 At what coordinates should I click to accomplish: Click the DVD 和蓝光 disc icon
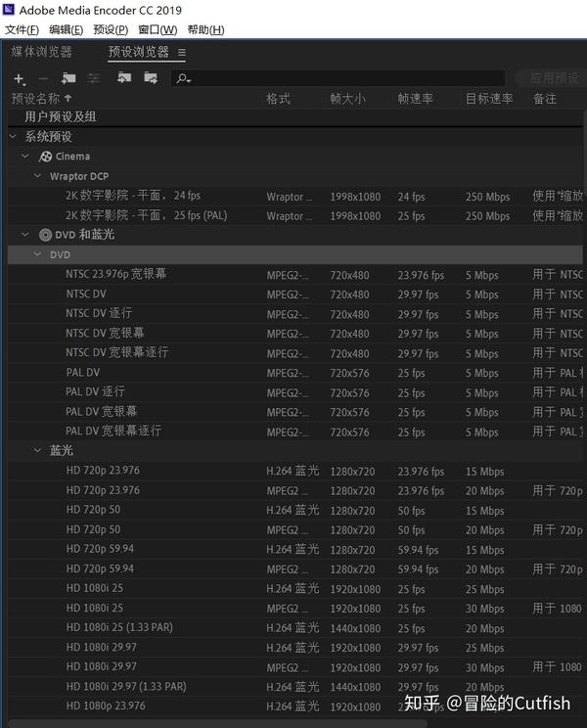pyautogui.click(x=45, y=235)
